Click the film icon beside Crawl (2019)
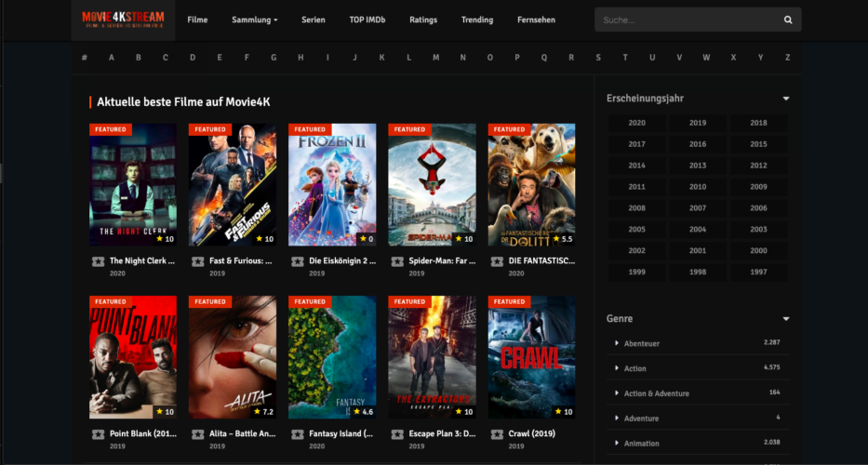The width and height of the screenshot is (868, 465). [497, 434]
